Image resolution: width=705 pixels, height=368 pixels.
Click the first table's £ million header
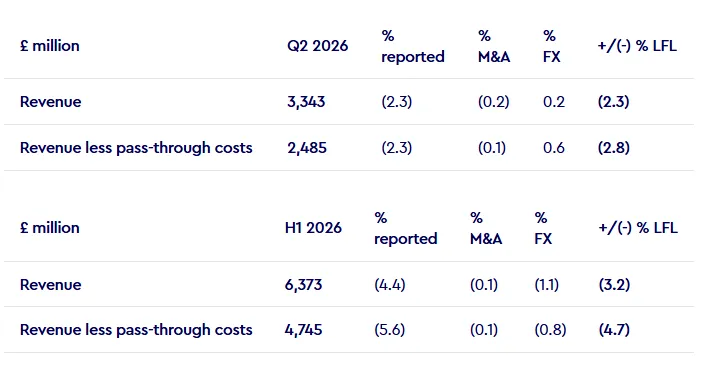click(x=49, y=46)
